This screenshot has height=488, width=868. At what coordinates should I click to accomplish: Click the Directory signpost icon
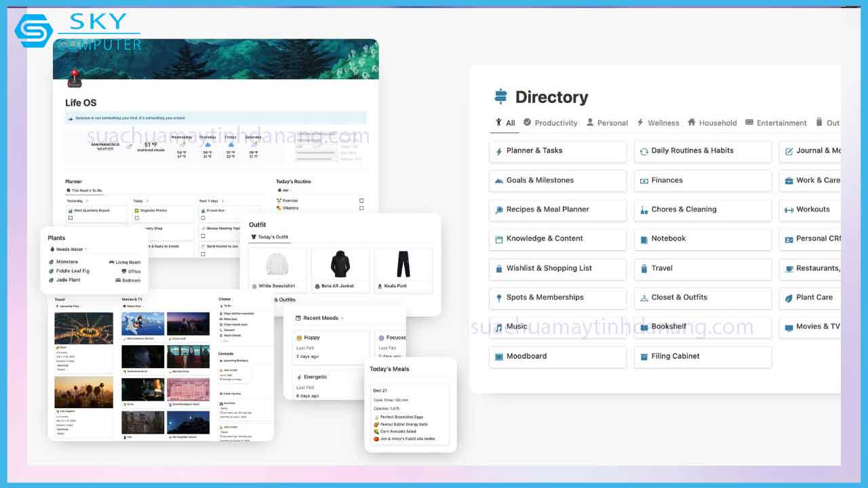tap(500, 97)
